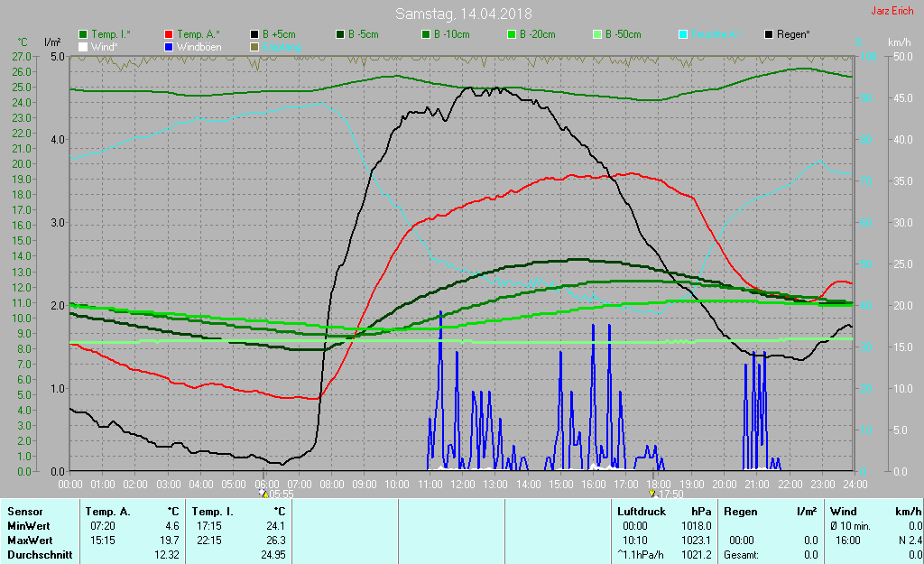The height and width of the screenshot is (564, 924).
Task: Click the Temp. I. minimum time '17:15'
Action: point(209,526)
